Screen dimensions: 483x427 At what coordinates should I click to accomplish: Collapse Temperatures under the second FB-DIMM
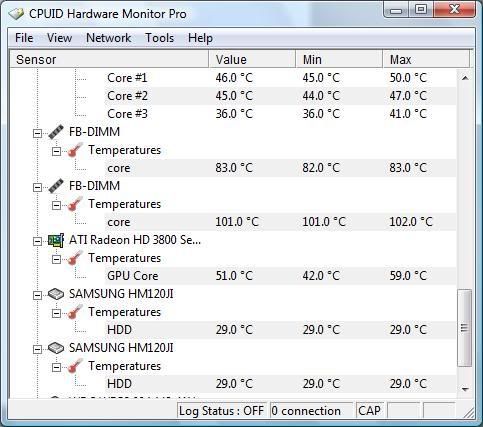[56, 205]
